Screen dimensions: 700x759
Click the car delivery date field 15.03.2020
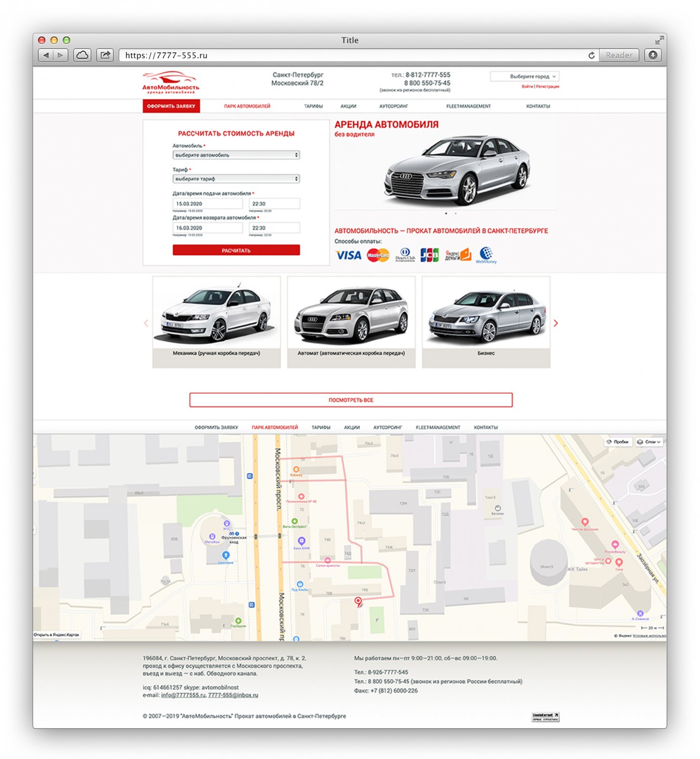[x=208, y=203]
